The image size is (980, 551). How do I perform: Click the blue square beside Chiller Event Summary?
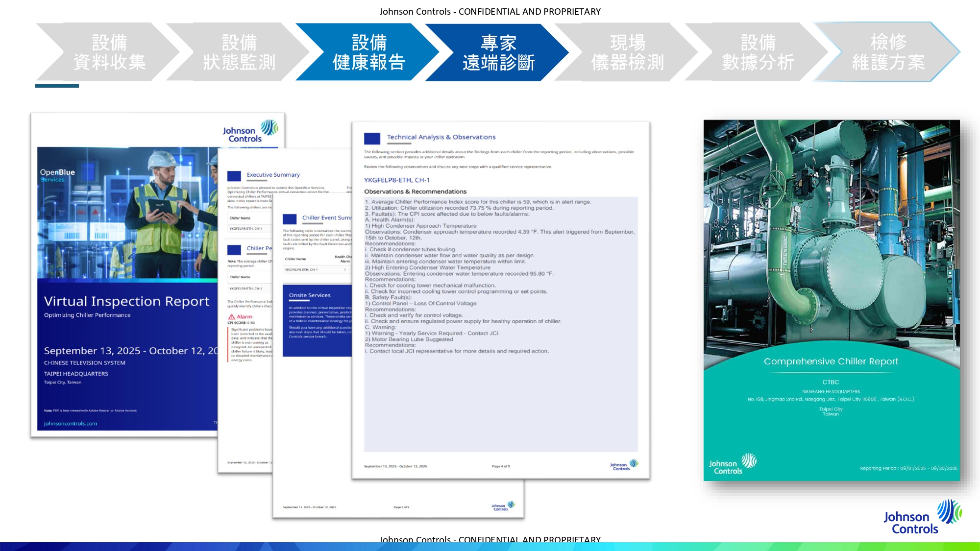tap(290, 218)
